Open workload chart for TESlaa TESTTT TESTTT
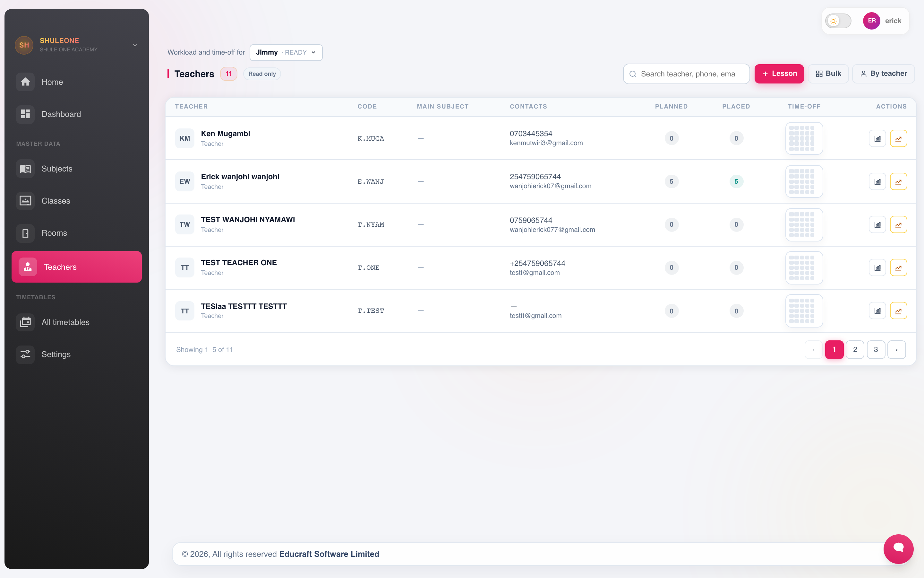This screenshot has width=924, height=578. [x=877, y=311]
